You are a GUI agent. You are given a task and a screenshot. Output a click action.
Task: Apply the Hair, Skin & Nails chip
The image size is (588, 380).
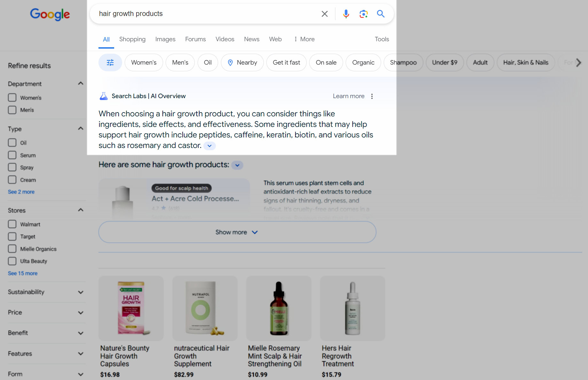pos(526,63)
